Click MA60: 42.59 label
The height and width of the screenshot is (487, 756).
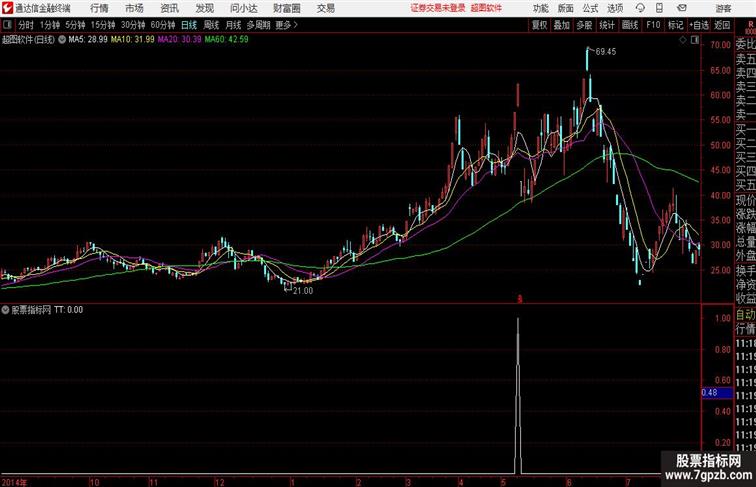point(226,40)
